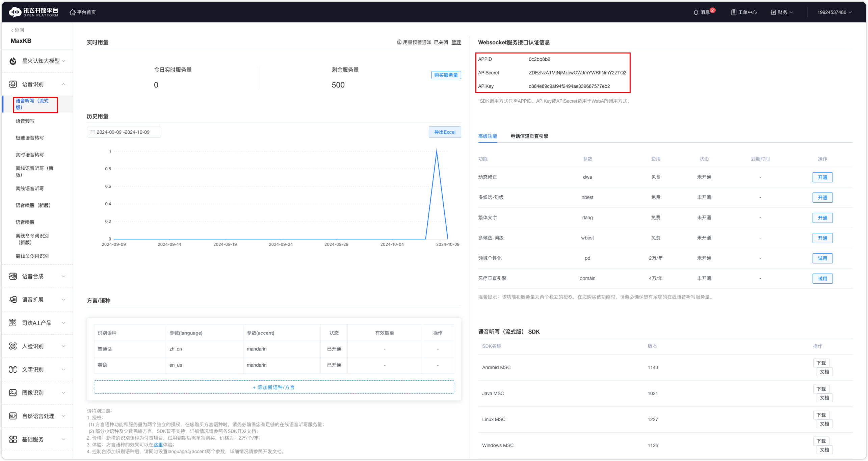Click the 购买服务量 button
The width and height of the screenshot is (868, 461).
tap(446, 75)
